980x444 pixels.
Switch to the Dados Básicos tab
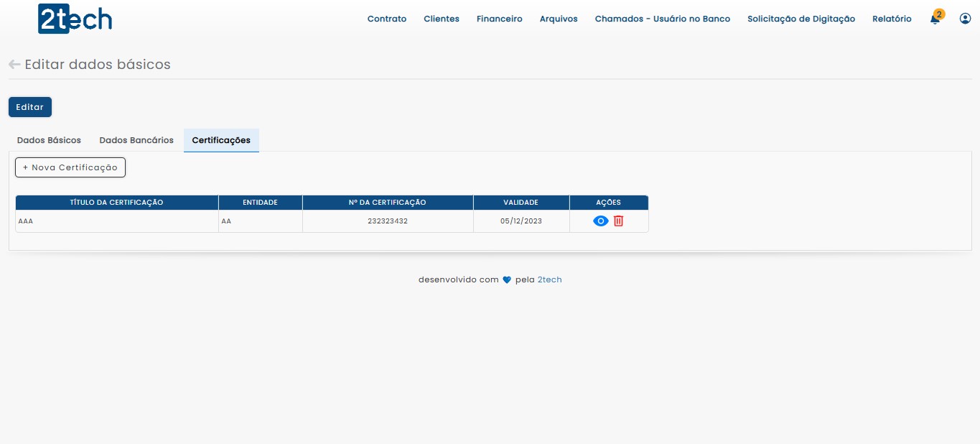click(x=49, y=140)
